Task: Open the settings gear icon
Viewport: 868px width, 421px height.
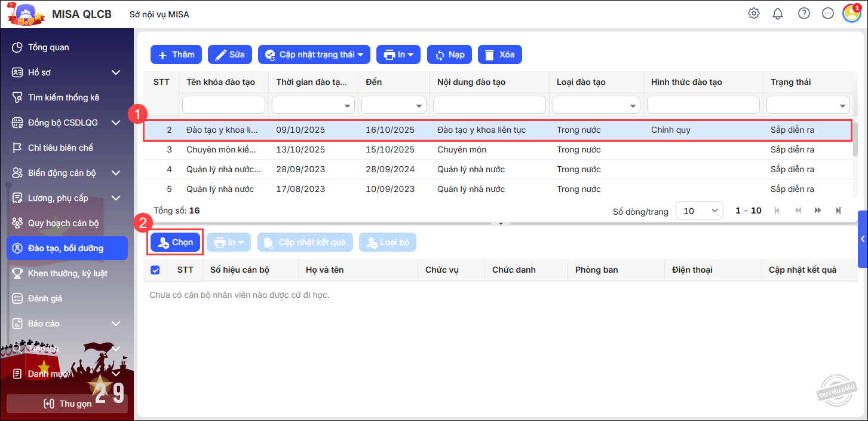Action: (754, 13)
